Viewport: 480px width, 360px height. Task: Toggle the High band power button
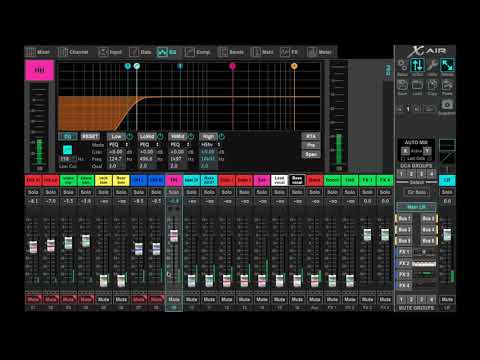click(221, 136)
